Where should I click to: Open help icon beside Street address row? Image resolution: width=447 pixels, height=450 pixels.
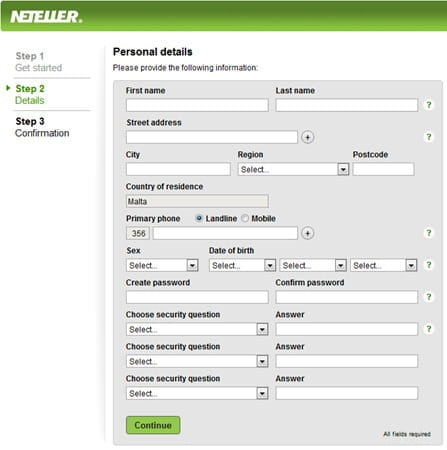429,137
